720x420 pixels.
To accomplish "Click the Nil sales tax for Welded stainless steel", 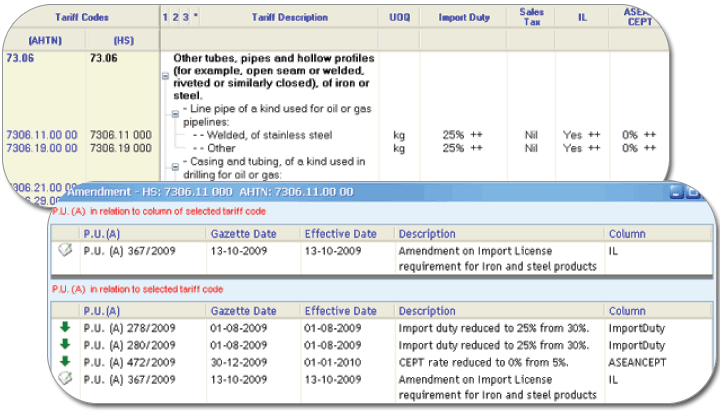I will (531, 135).
